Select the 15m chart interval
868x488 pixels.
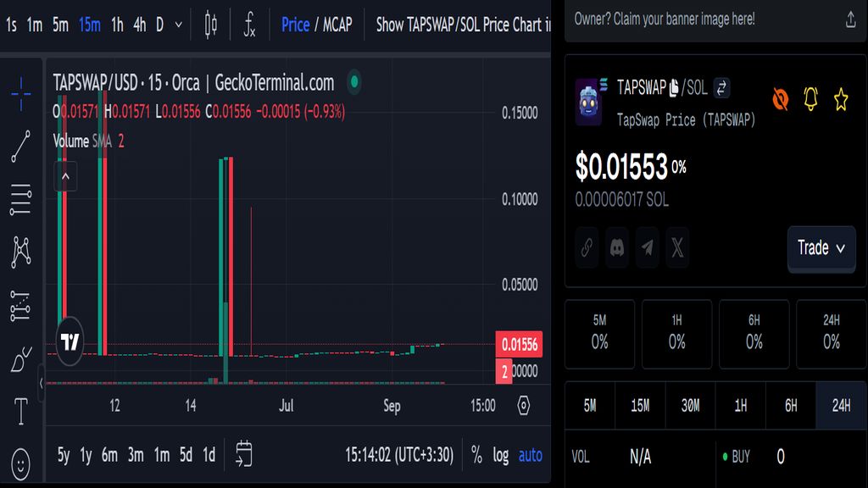tap(90, 25)
